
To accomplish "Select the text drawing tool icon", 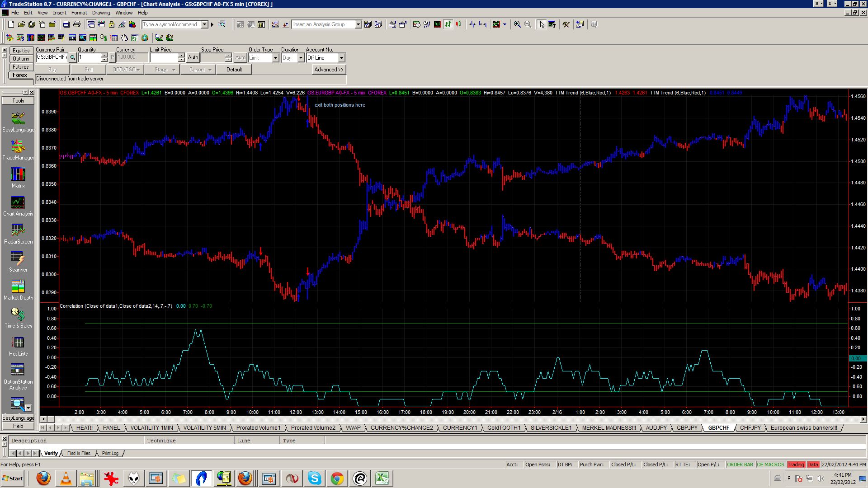I will point(552,24).
